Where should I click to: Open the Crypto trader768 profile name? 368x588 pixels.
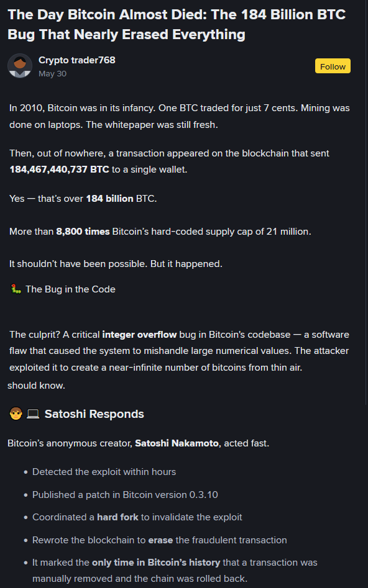(x=77, y=60)
